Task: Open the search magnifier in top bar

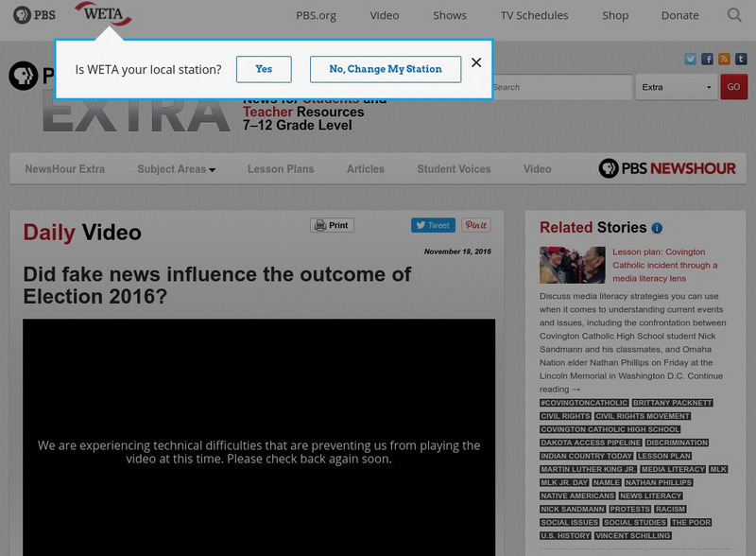Action: click(x=734, y=15)
